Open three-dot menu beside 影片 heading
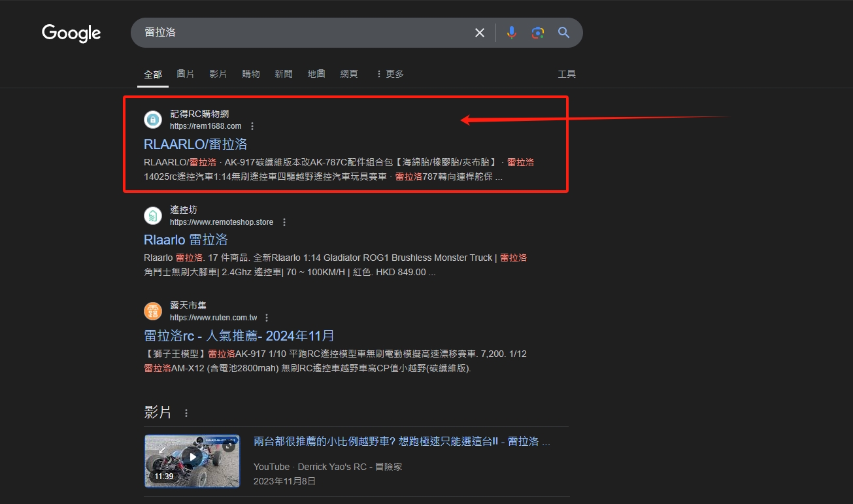853x504 pixels. tap(186, 413)
